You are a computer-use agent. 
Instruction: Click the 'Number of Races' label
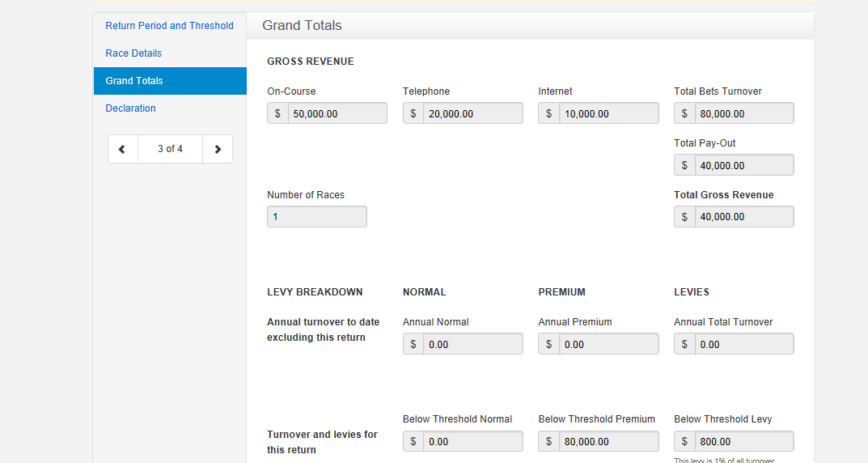tap(306, 195)
